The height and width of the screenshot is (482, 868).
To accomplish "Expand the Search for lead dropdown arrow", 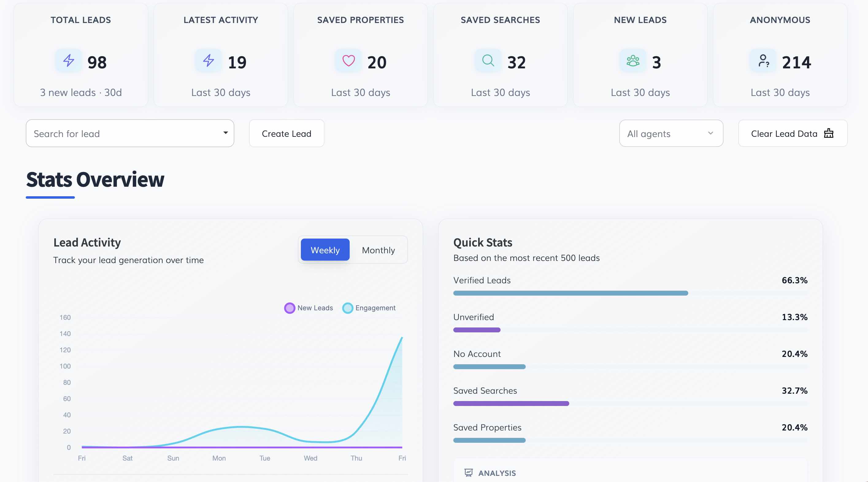I will click(x=225, y=133).
